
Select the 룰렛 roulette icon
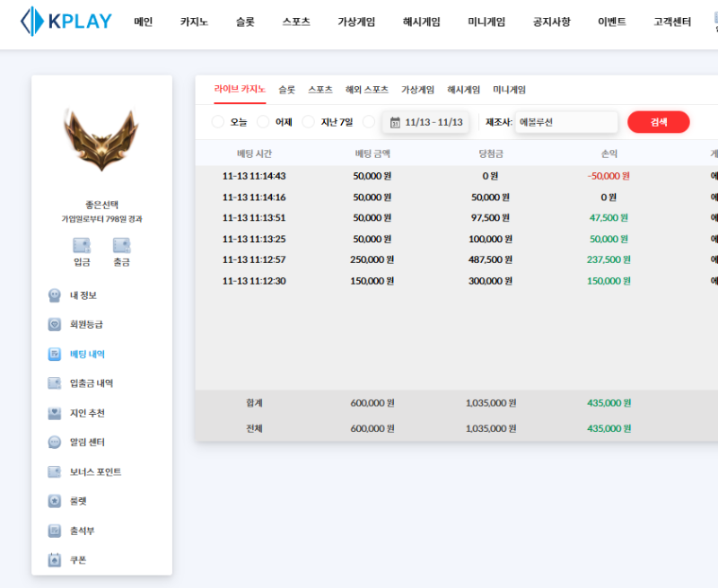[x=53, y=501]
